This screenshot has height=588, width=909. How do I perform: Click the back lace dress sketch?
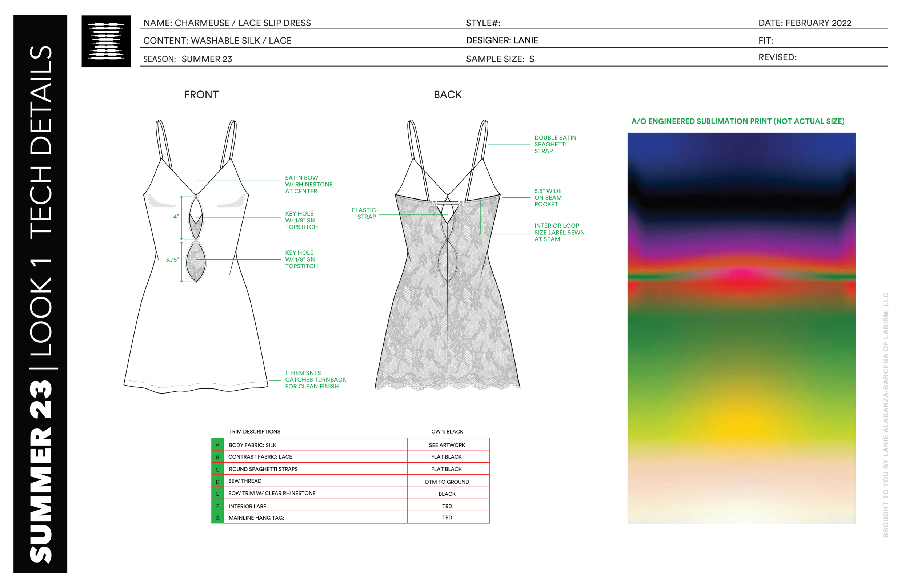[x=448, y=255]
